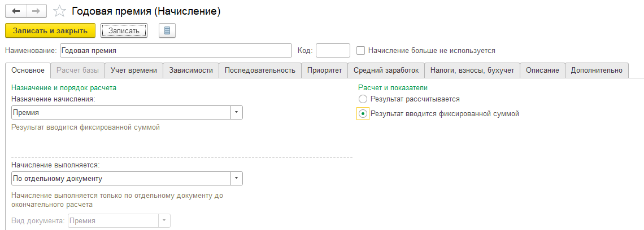This screenshot has height=230, width=644.
Task: Select 'Результат рассчитывается' radio option
Action: [x=363, y=99]
